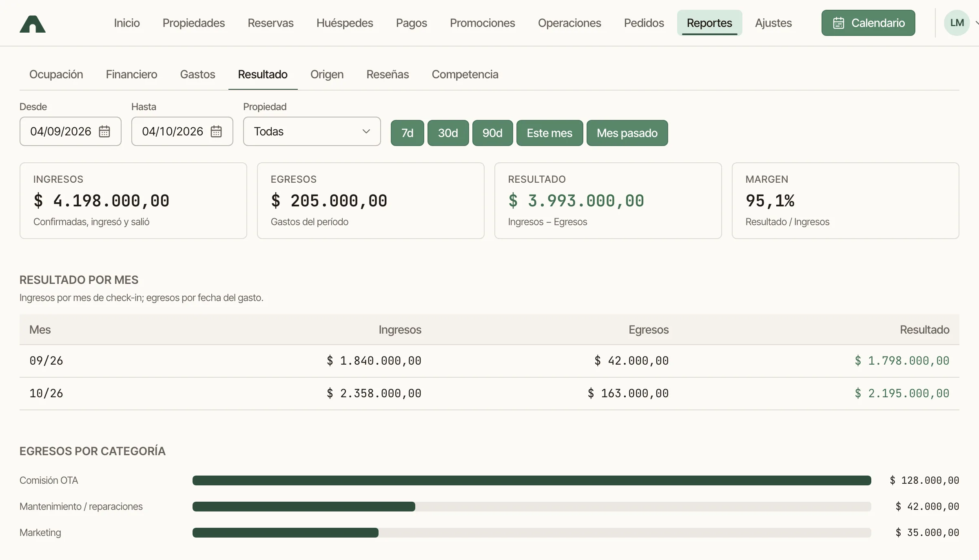Open the Propiedad dropdown showing Todas
979x560 pixels.
point(312,131)
